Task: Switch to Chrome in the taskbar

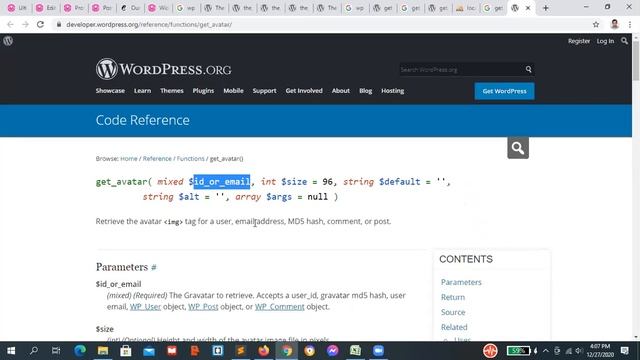Action: [x=287, y=351]
